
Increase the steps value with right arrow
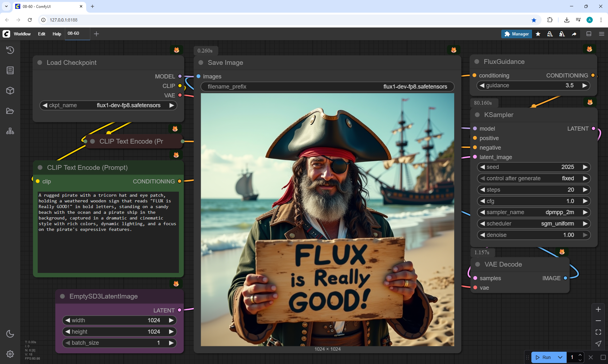click(585, 190)
